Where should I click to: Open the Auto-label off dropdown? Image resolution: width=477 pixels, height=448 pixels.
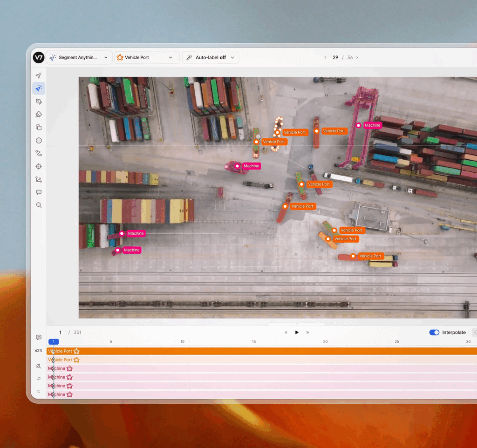click(211, 57)
